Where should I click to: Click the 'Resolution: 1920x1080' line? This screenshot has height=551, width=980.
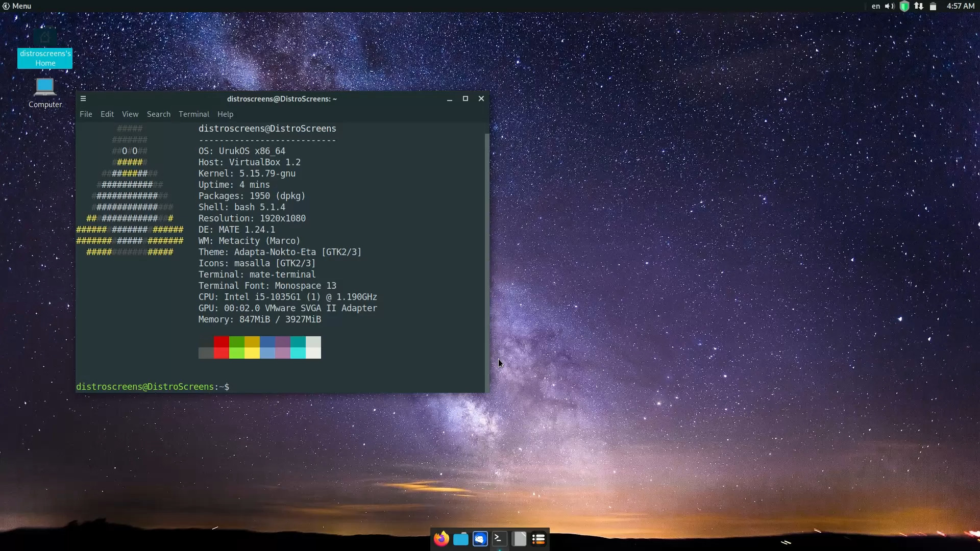point(252,218)
